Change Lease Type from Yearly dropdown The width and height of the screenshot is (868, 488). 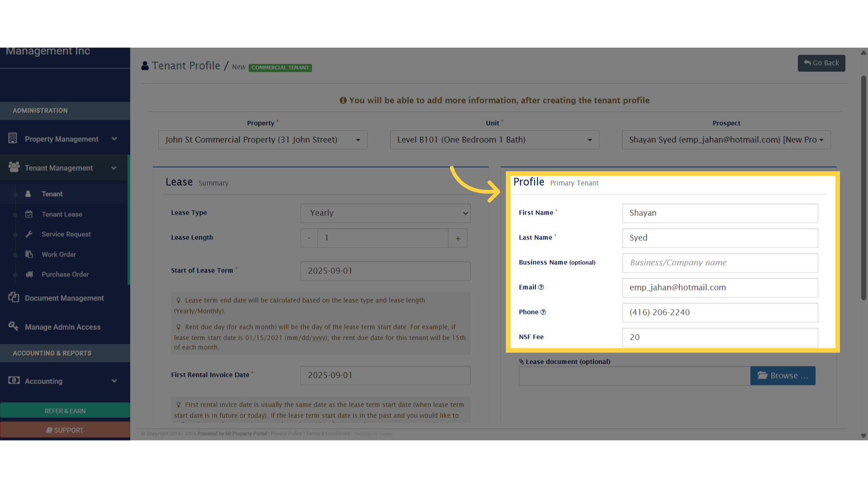(x=385, y=213)
